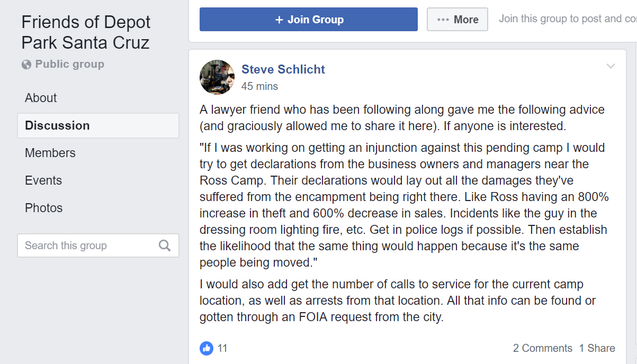
Task: Click the Public group globe icon
Action: pos(26,65)
